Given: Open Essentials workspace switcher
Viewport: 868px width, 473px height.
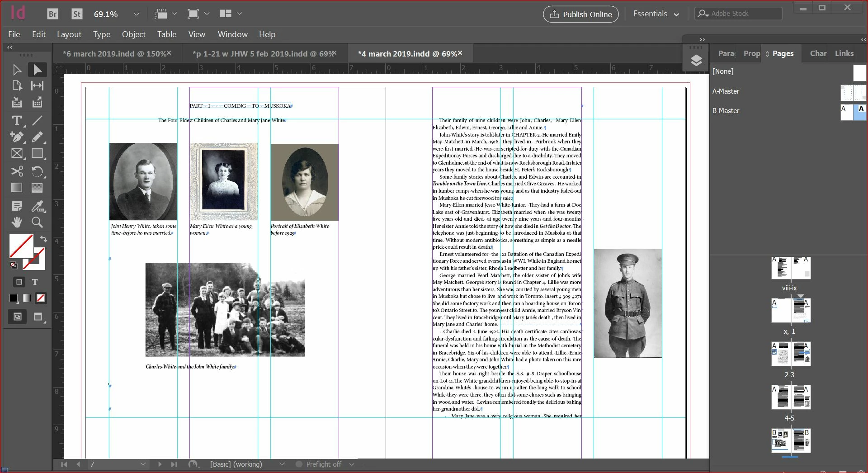Looking at the screenshot, I should pyautogui.click(x=656, y=14).
